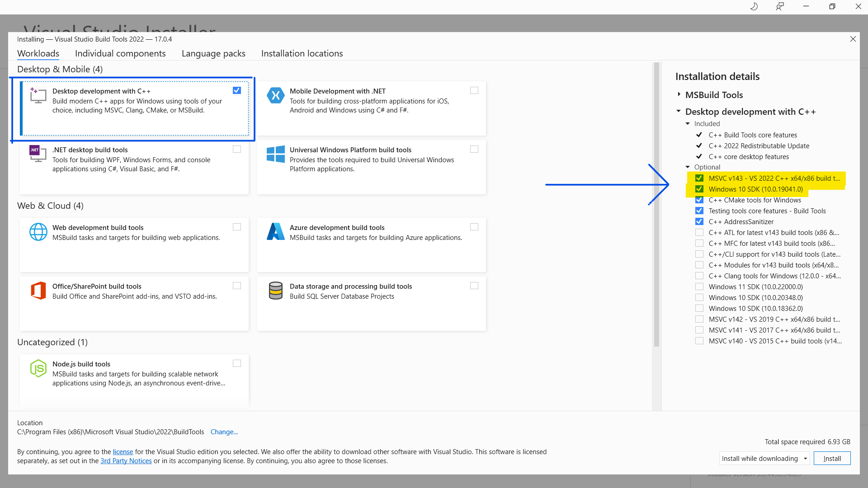
Task: Uncheck the C++ CMake tools for Windows option
Action: pos(699,200)
